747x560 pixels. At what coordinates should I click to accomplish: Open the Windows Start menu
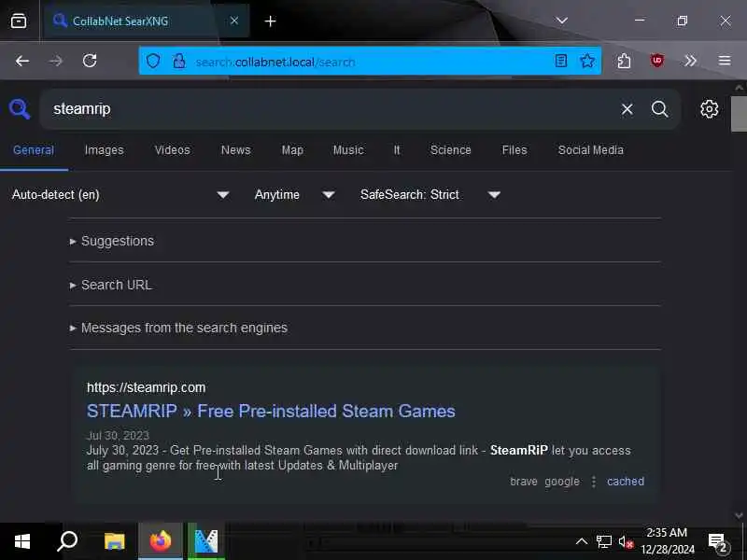[21, 541]
